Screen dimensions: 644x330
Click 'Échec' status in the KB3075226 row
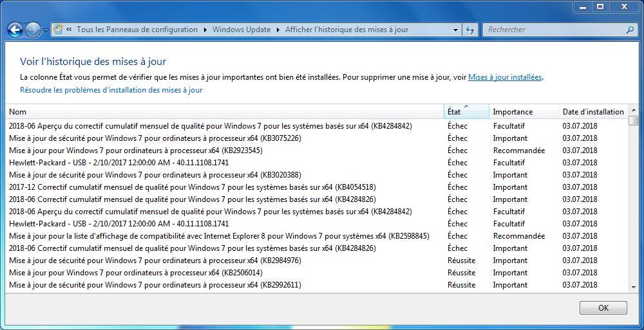(457, 138)
